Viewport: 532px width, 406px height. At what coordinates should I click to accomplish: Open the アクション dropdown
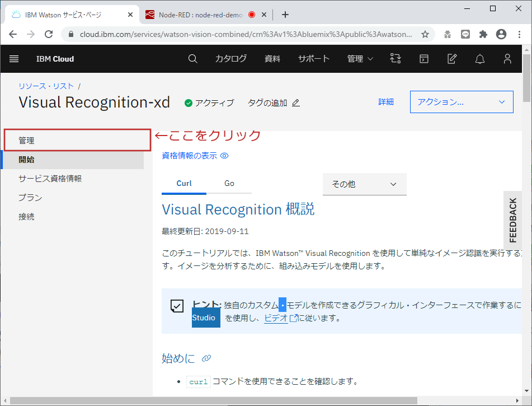click(x=461, y=102)
